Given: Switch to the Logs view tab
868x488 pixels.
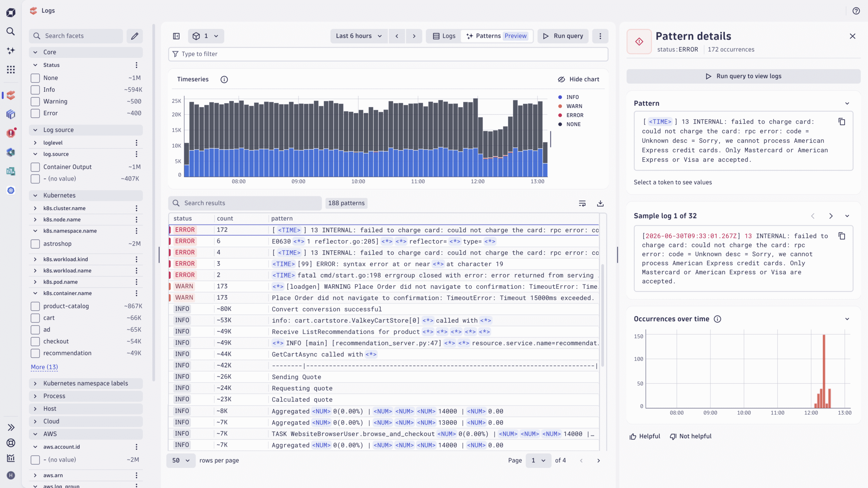Looking at the screenshot, I should tap(444, 36).
